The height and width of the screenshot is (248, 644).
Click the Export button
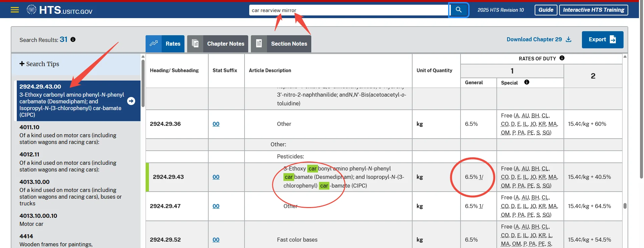(x=603, y=40)
